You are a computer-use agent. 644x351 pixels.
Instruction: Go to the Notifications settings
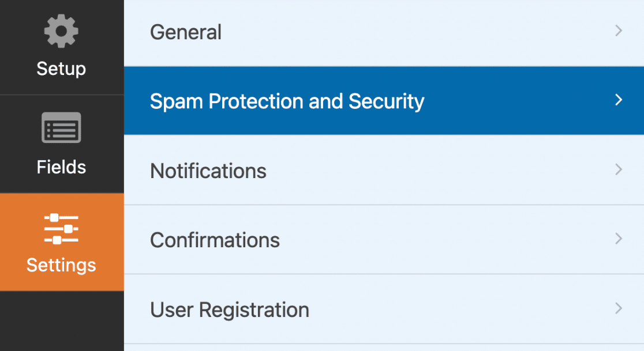coord(208,171)
